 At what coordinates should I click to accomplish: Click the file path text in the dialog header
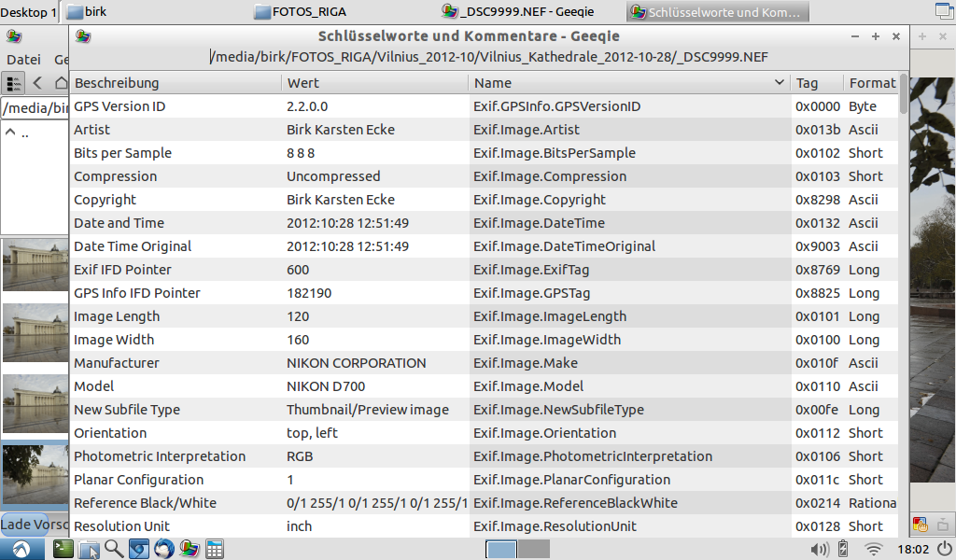click(489, 57)
